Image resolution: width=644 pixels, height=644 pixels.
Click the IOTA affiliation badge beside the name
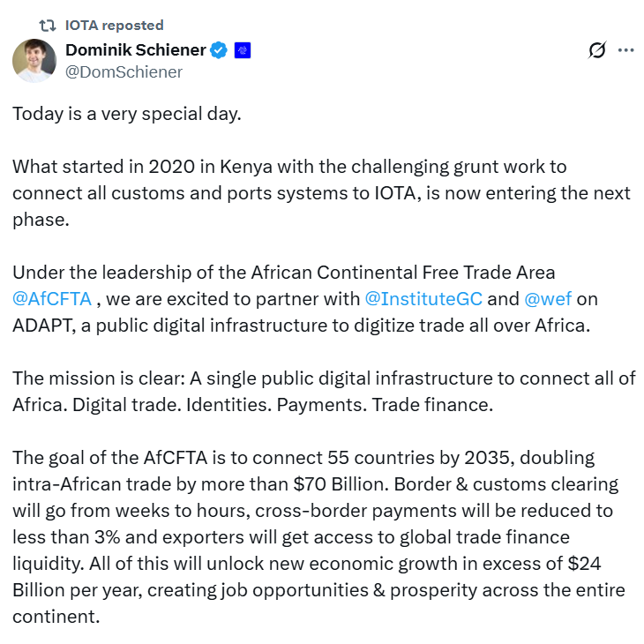[x=243, y=50]
